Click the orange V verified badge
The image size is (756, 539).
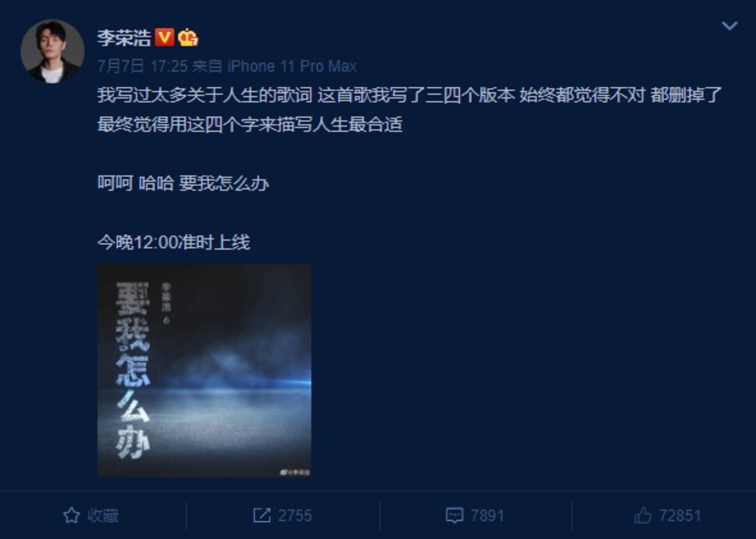point(165,38)
